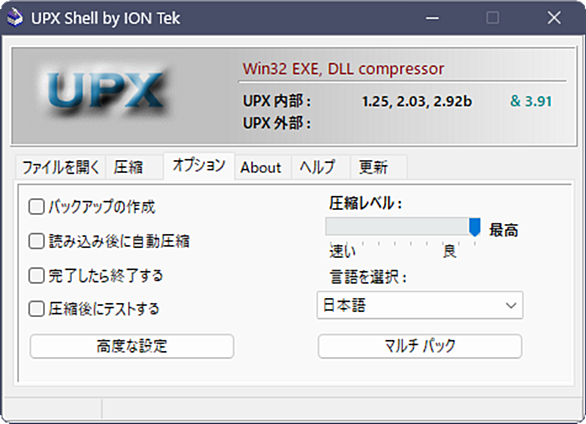Close the UPX Shell window
This screenshot has height=424, width=586.
[x=554, y=18]
